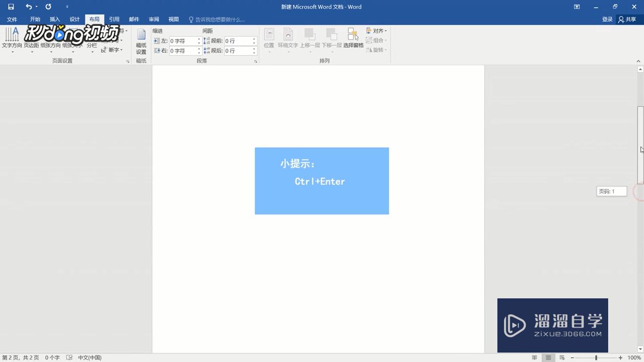This screenshot has height=362, width=644.
Task: Launch the 页面设置 dialog box
Action: click(x=128, y=61)
